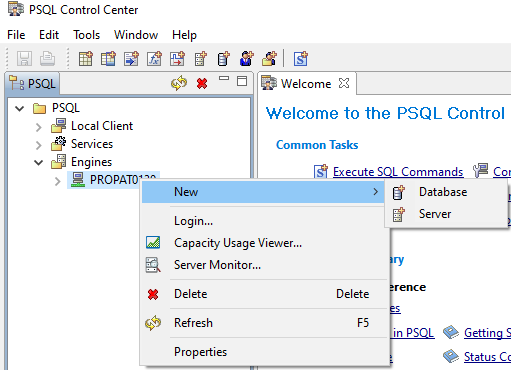Click the New Database toolbar icon
The image size is (511, 370).
223,59
